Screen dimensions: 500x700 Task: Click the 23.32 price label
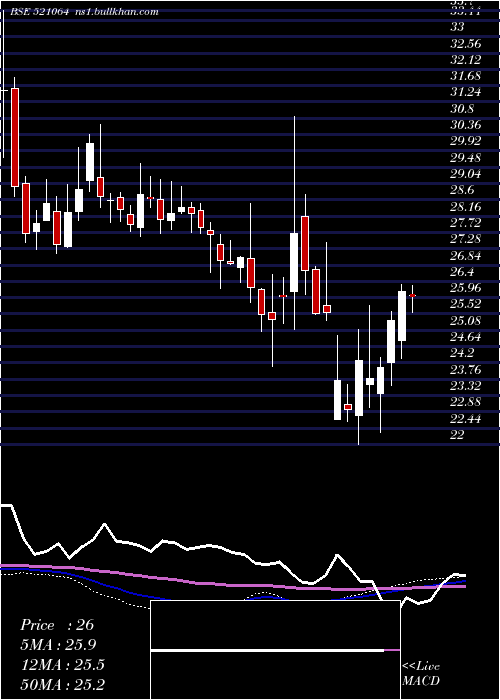[466, 386]
